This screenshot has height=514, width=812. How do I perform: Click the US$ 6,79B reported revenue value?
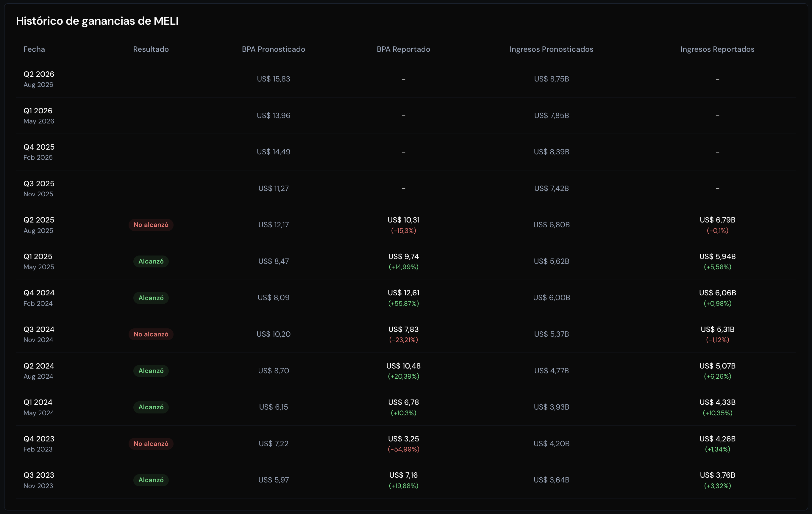717,220
